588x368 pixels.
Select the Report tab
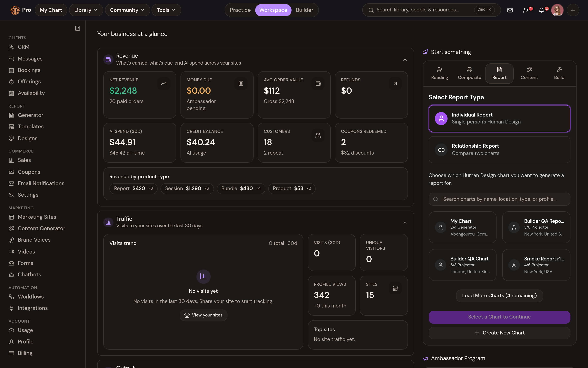tap(499, 74)
